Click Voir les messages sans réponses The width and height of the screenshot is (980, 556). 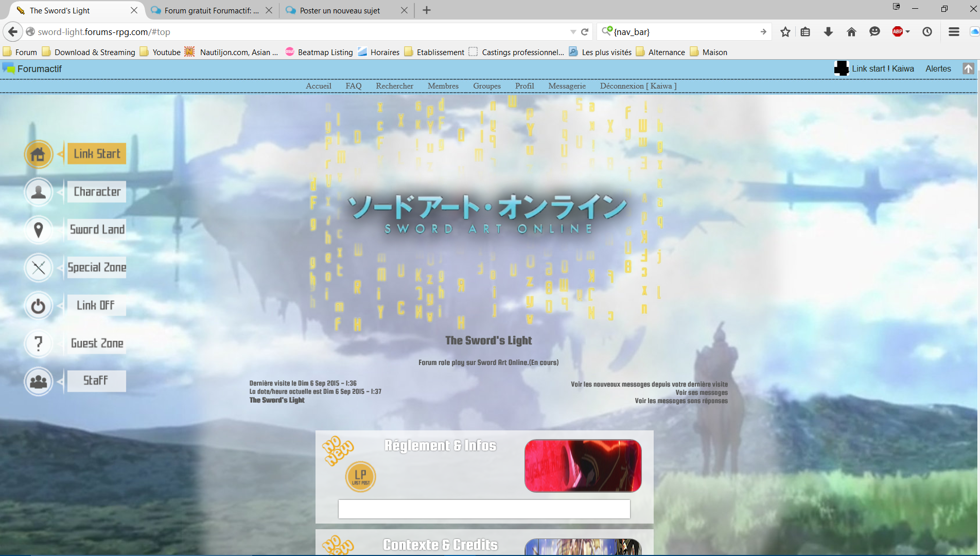[x=681, y=401]
